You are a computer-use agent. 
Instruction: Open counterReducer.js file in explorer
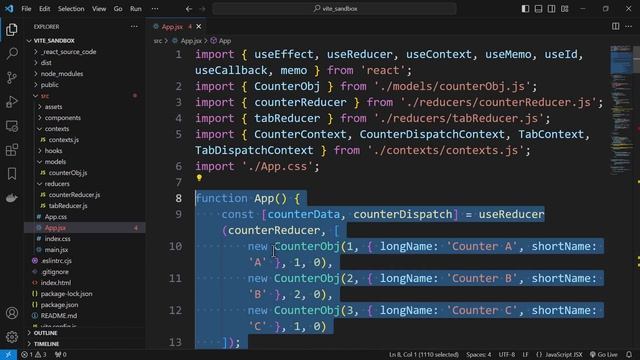85,195
